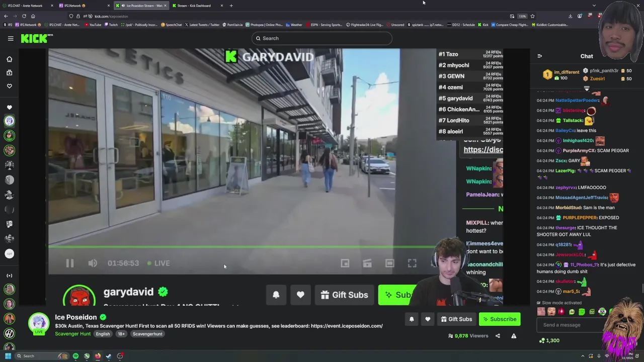Open the Home icon in Kick sidebar

point(9,59)
